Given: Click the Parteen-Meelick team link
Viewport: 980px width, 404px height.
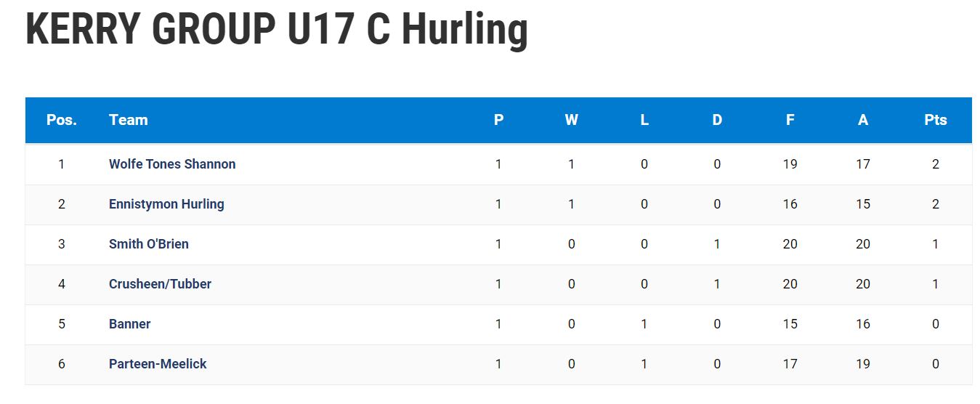Looking at the screenshot, I should [x=158, y=364].
